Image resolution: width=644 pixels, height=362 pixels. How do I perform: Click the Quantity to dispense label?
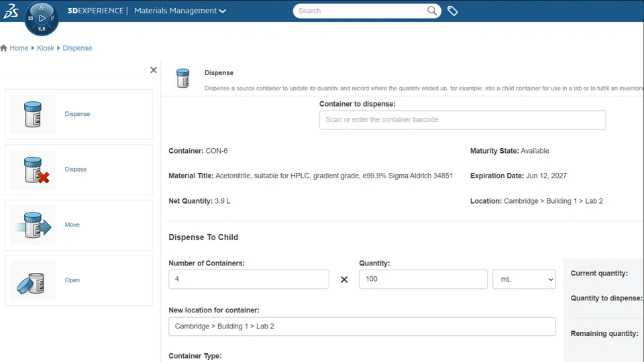click(x=606, y=298)
